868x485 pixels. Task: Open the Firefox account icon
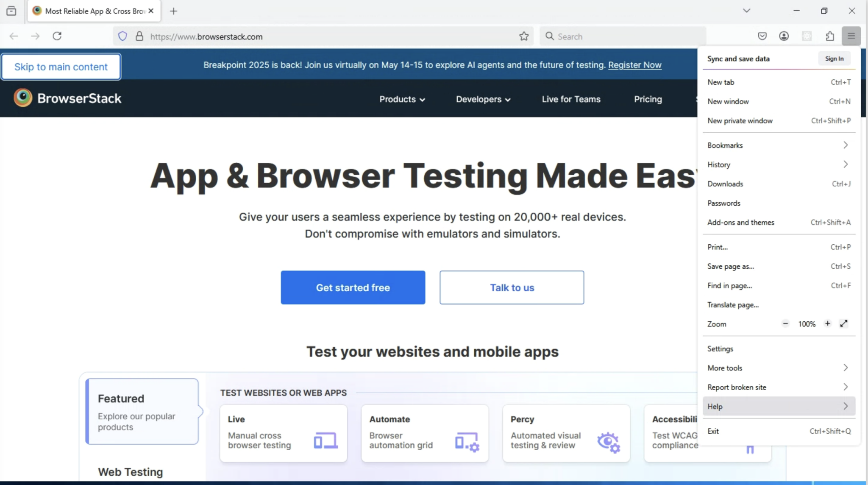(x=785, y=36)
